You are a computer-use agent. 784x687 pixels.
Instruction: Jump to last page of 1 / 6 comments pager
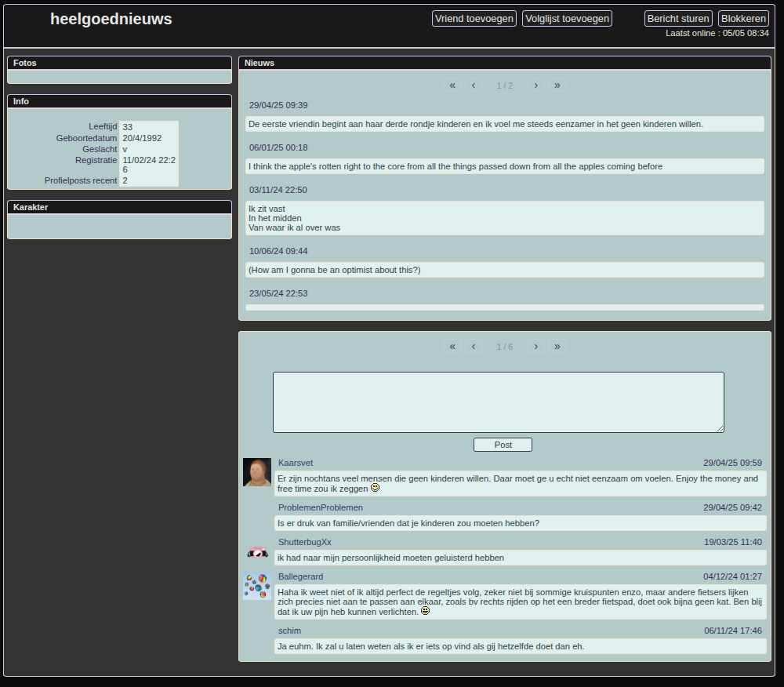[557, 346]
